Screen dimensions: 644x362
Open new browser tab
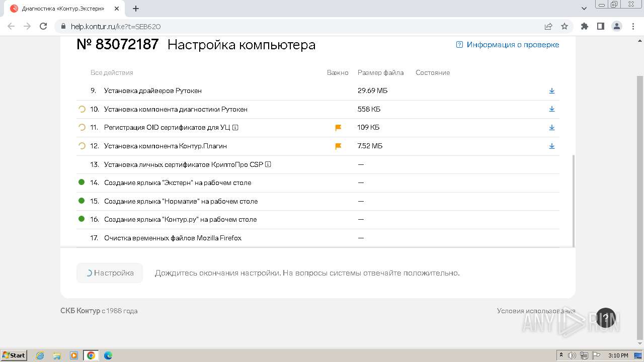(136, 9)
